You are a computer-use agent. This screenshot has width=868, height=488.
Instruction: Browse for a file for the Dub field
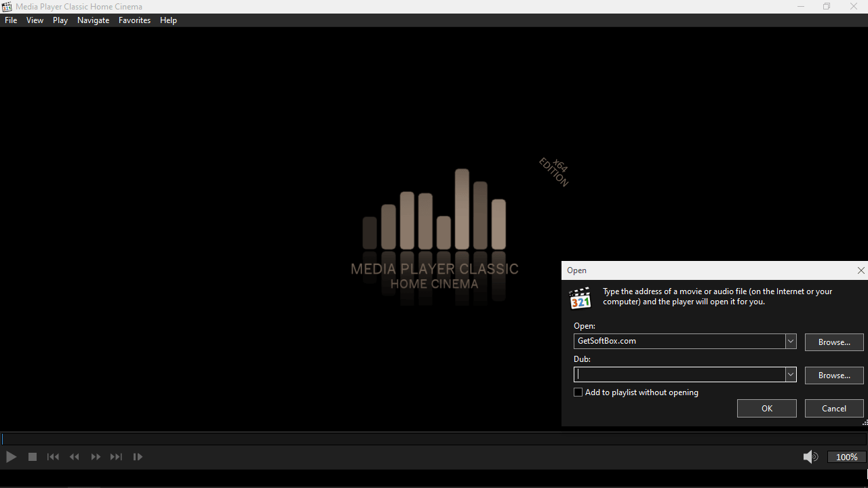tap(834, 375)
